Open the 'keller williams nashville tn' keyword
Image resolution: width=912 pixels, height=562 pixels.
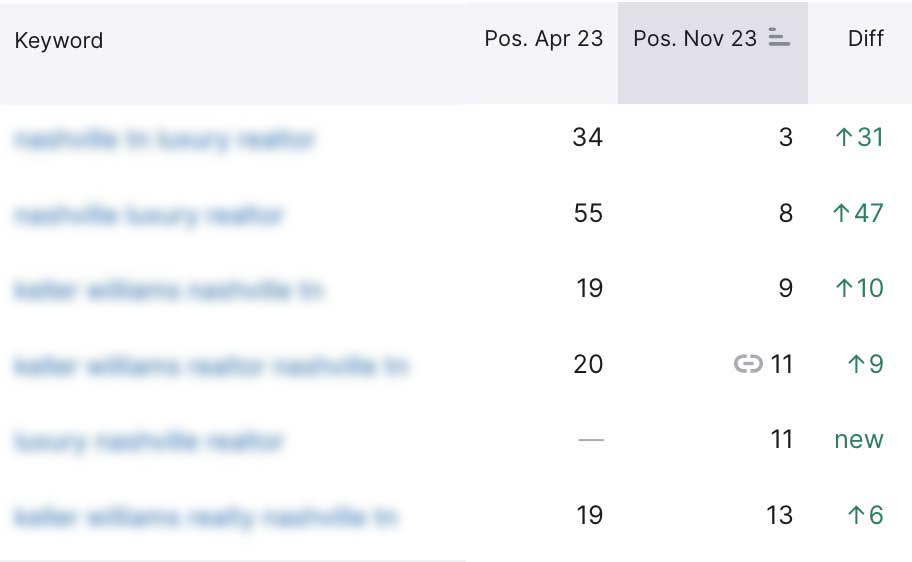[x=169, y=291]
